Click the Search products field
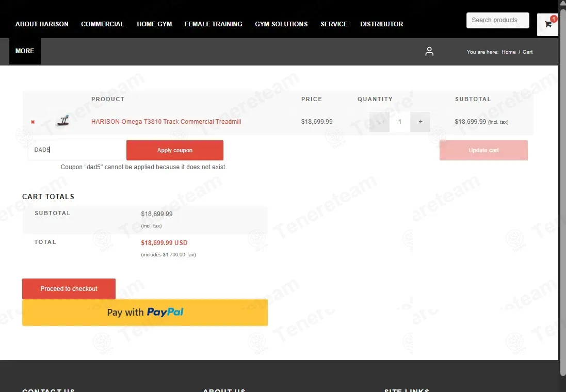Viewport: 566px width, 392px height. (x=498, y=20)
